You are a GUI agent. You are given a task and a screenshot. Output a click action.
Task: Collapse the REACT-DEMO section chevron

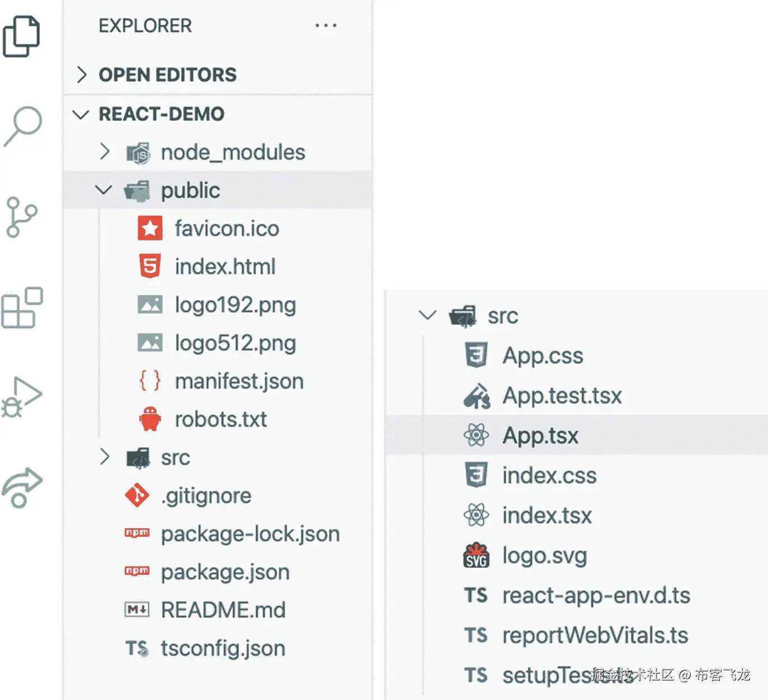(81, 115)
